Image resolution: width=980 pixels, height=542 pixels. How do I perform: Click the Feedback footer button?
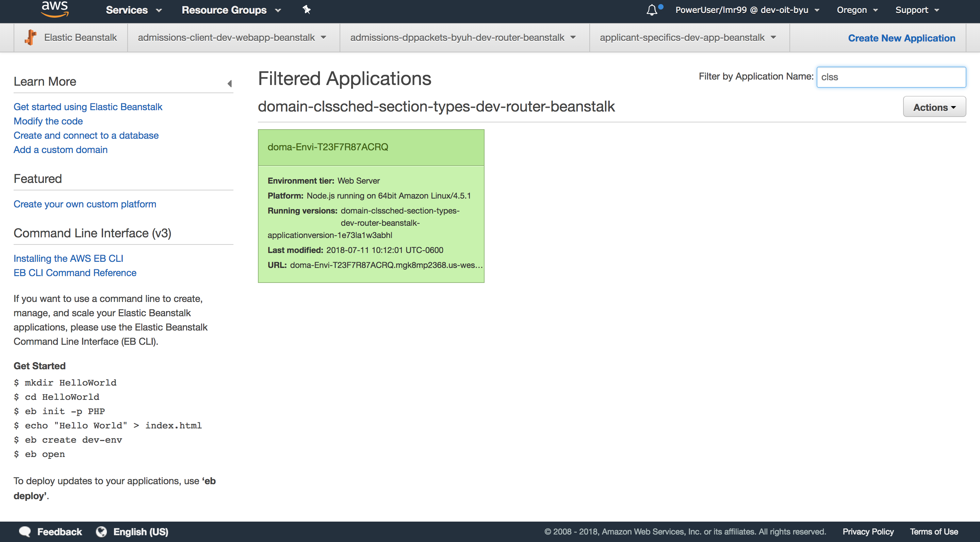pyautogui.click(x=50, y=531)
